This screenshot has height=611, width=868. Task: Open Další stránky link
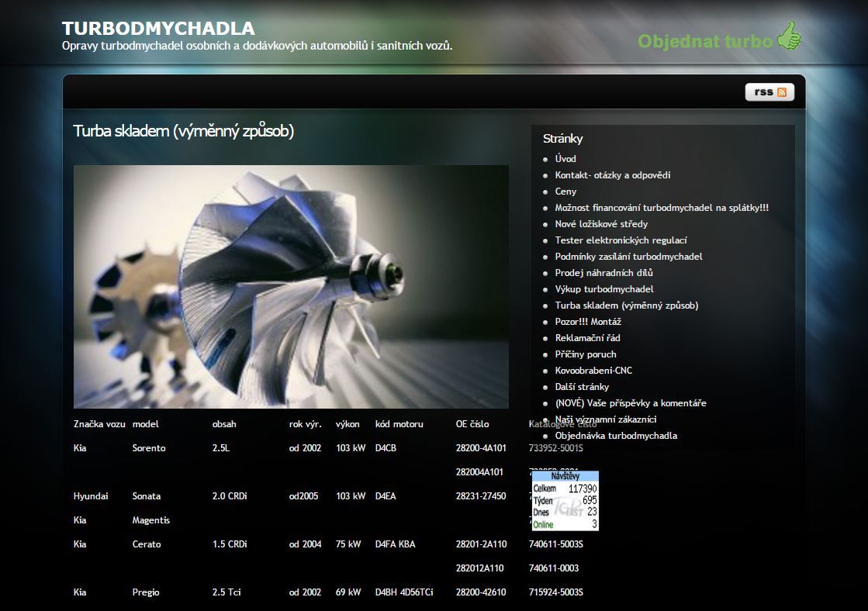[582, 387]
